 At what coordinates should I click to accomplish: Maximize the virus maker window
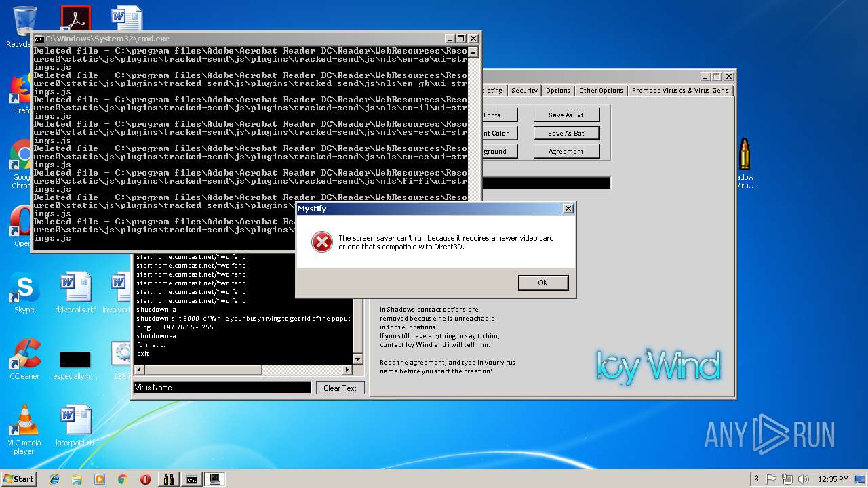pos(716,77)
